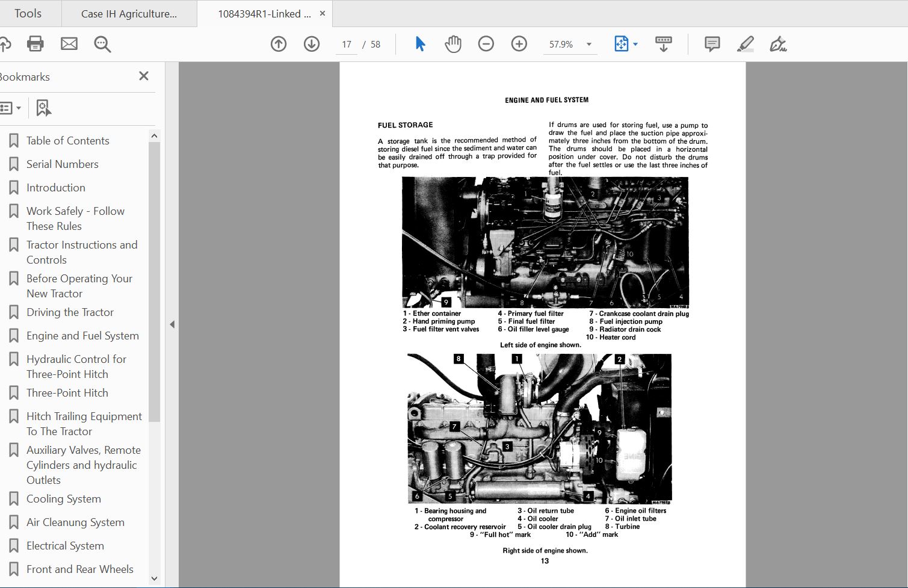Activate the Hand pan tool
The width and height of the screenshot is (908, 588).
coord(452,44)
